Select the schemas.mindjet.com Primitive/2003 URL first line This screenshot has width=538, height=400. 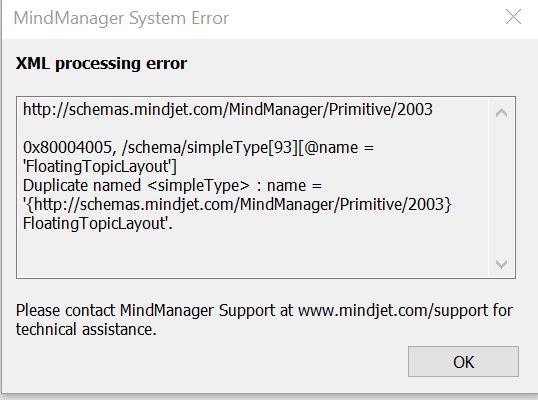(228, 110)
